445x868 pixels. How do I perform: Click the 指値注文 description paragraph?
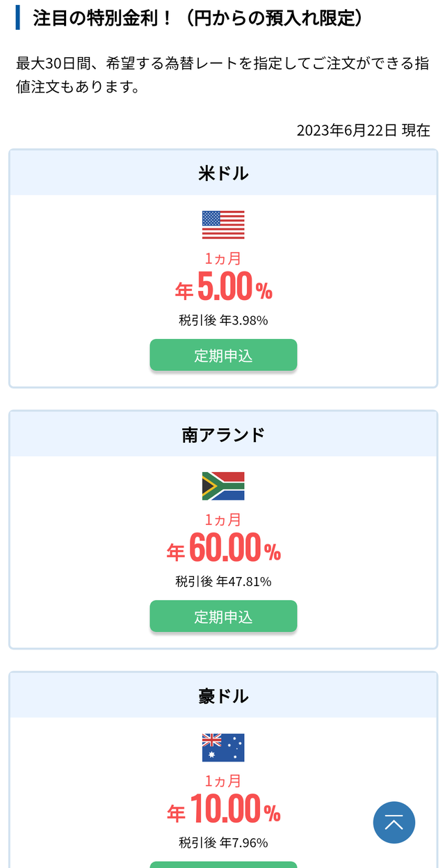point(222,76)
